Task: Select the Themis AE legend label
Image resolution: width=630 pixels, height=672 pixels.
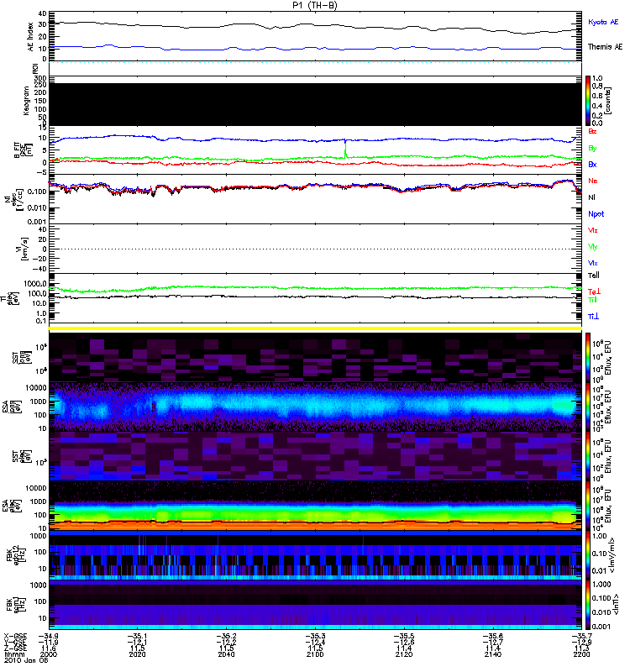Action: pyautogui.click(x=605, y=47)
